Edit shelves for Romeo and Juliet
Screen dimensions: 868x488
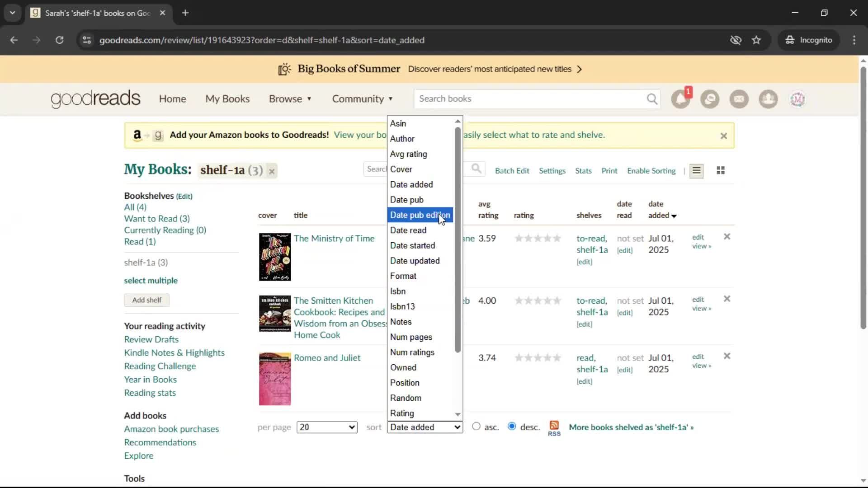(x=584, y=381)
